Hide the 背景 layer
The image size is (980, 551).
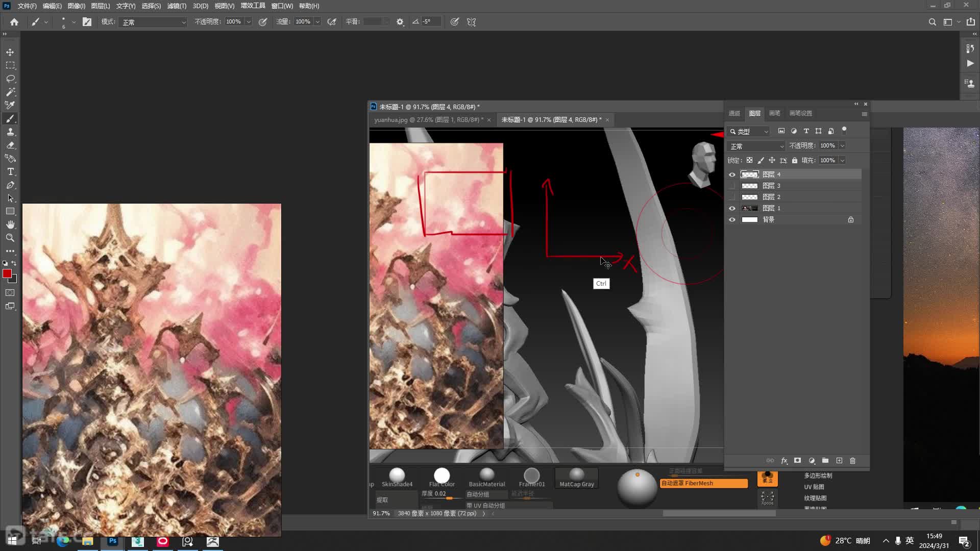[732, 219]
